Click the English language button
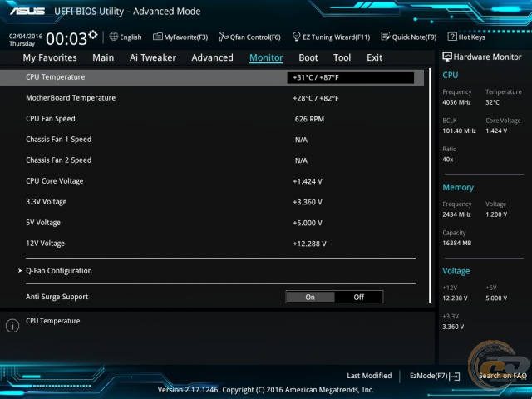 pyautogui.click(x=131, y=37)
